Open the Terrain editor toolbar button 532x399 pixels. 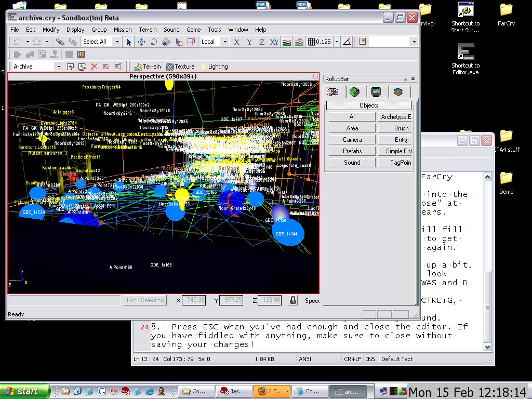coord(148,67)
